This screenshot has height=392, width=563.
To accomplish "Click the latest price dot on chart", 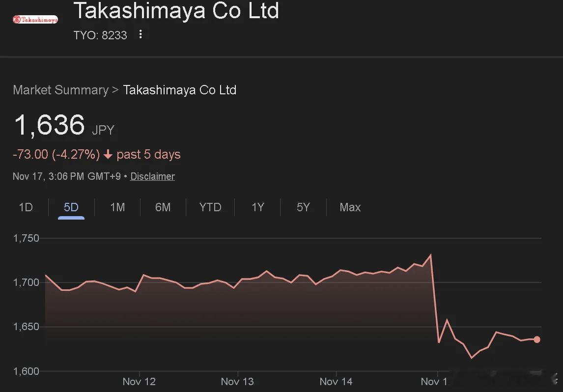I will (537, 339).
